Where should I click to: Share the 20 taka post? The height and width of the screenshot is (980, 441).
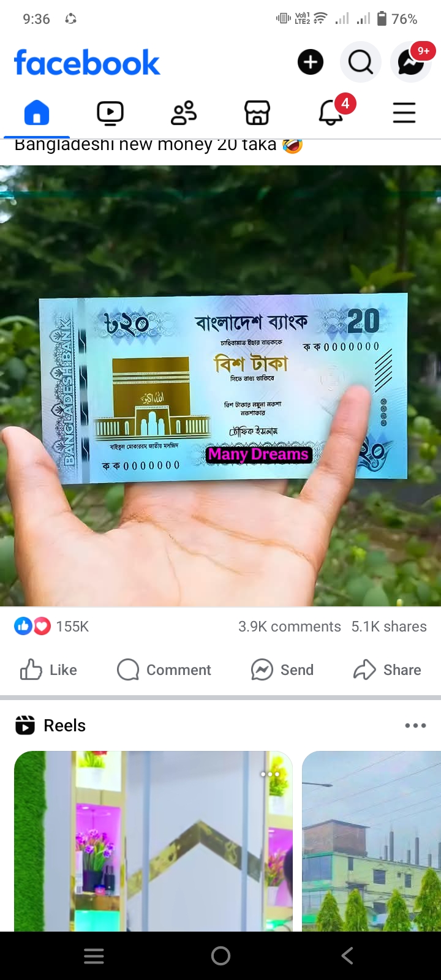387,669
